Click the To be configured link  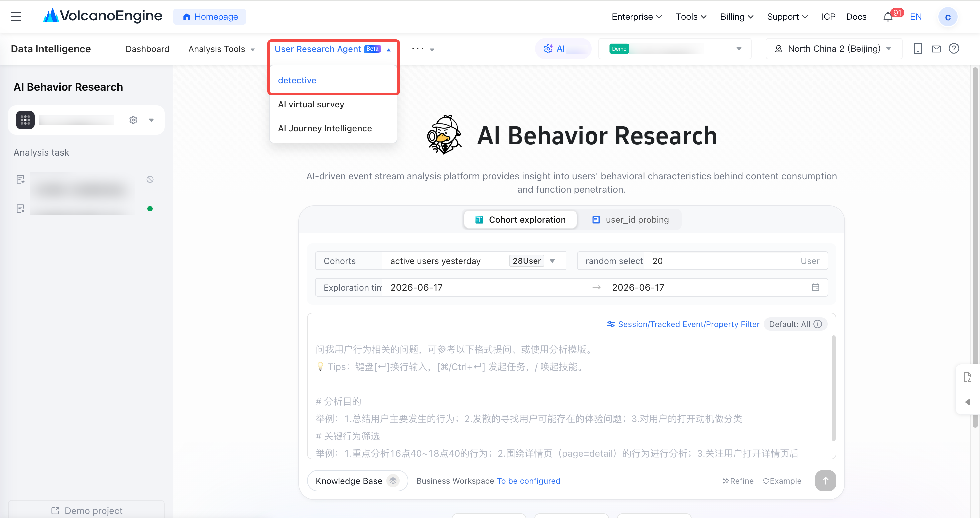(x=528, y=481)
